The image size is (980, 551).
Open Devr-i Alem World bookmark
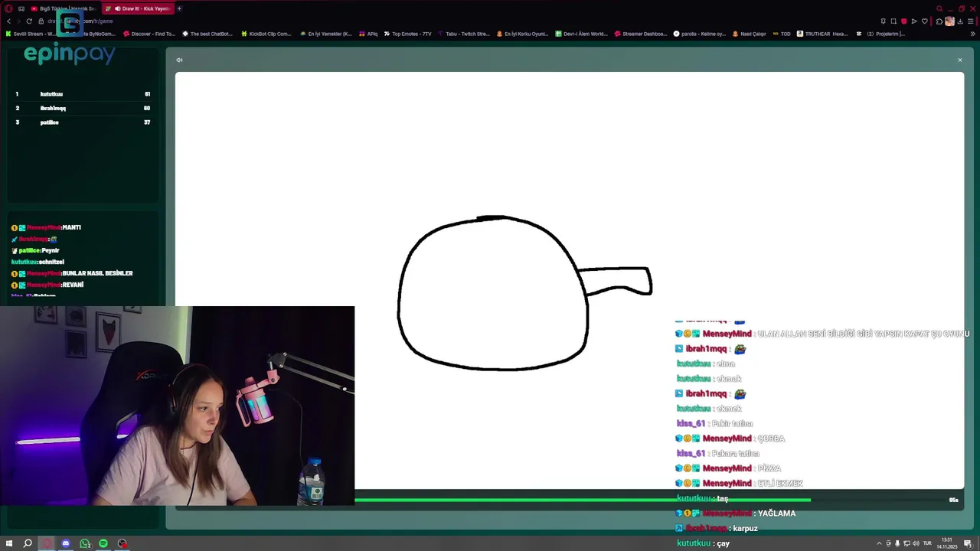[581, 34]
